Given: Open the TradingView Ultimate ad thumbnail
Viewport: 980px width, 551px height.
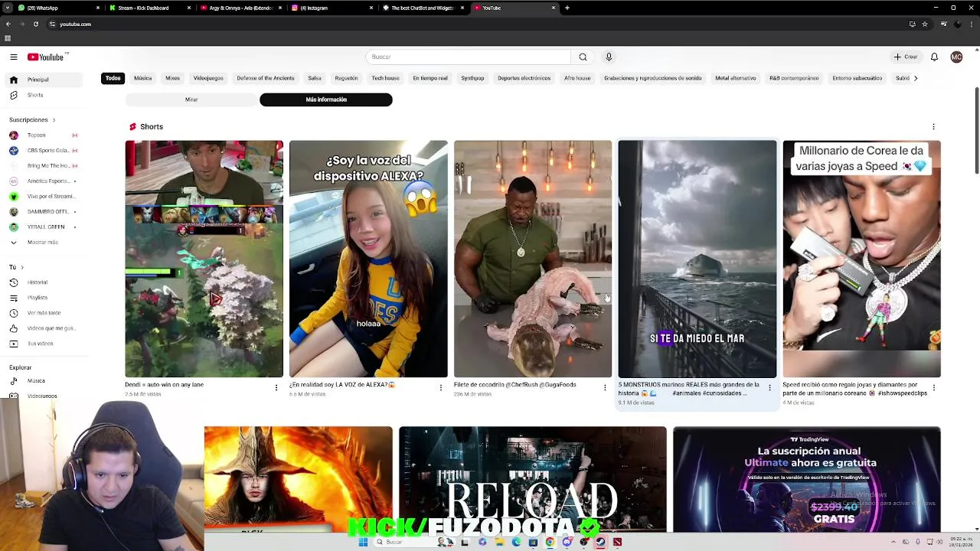Looking at the screenshot, I should 807,479.
